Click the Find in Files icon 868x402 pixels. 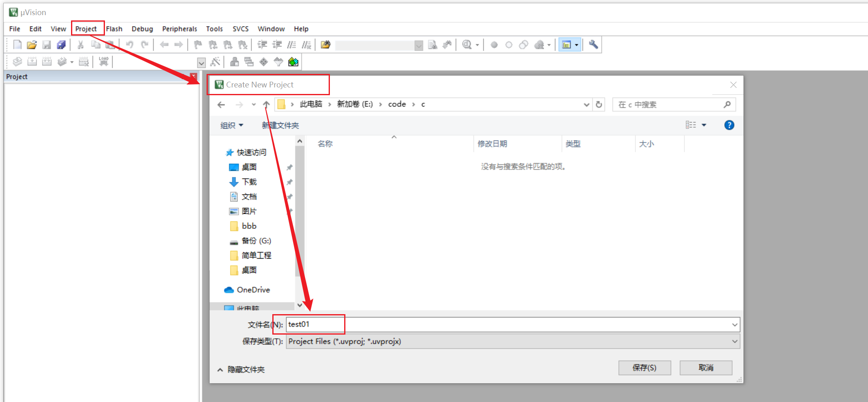pos(433,45)
